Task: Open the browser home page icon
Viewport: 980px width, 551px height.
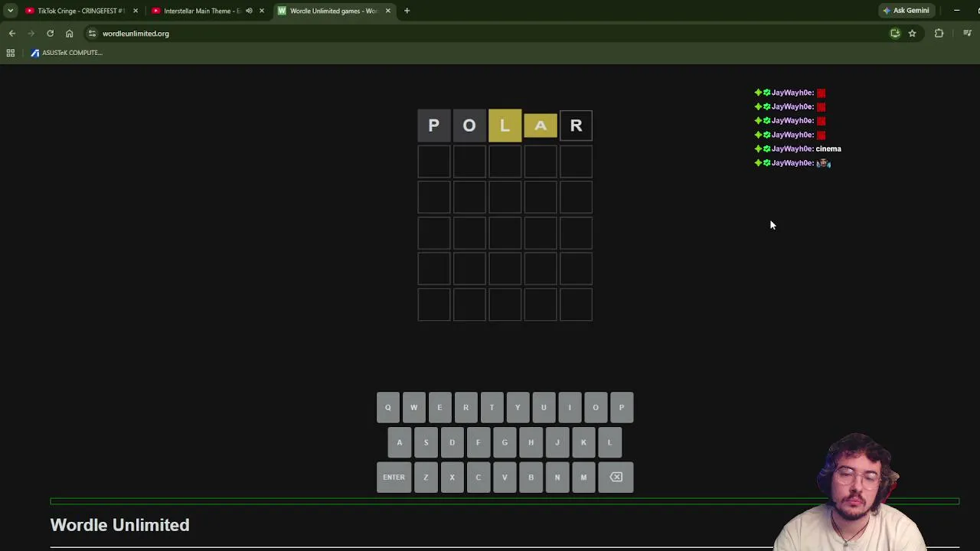Action: click(69, 33)
